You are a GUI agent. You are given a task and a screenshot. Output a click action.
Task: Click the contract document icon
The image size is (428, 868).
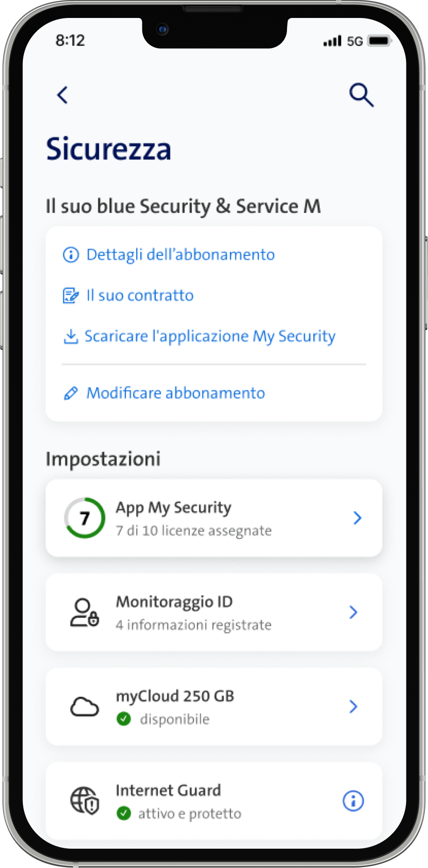coord(71,295)
